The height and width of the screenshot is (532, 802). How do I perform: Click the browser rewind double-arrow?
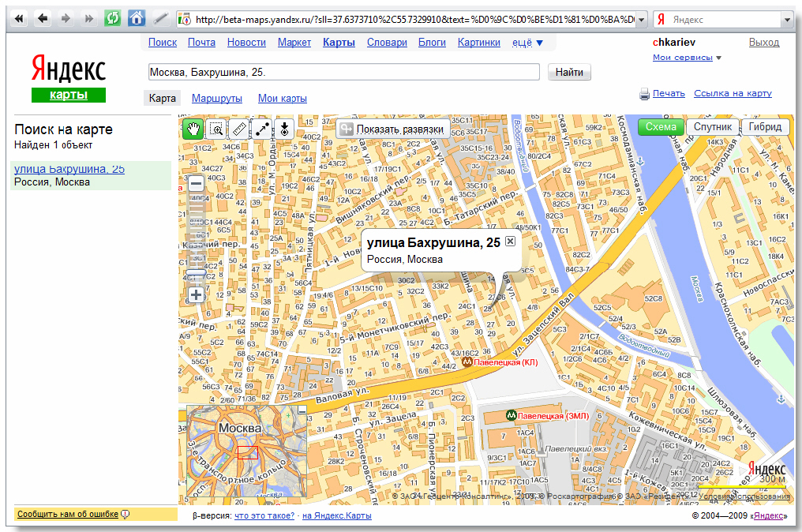20,19
